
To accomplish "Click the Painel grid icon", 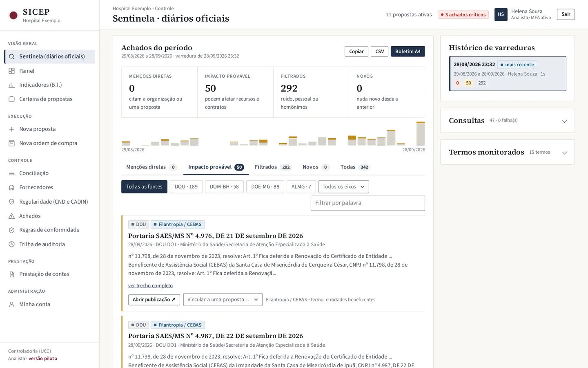I will (x=11, y=71).
